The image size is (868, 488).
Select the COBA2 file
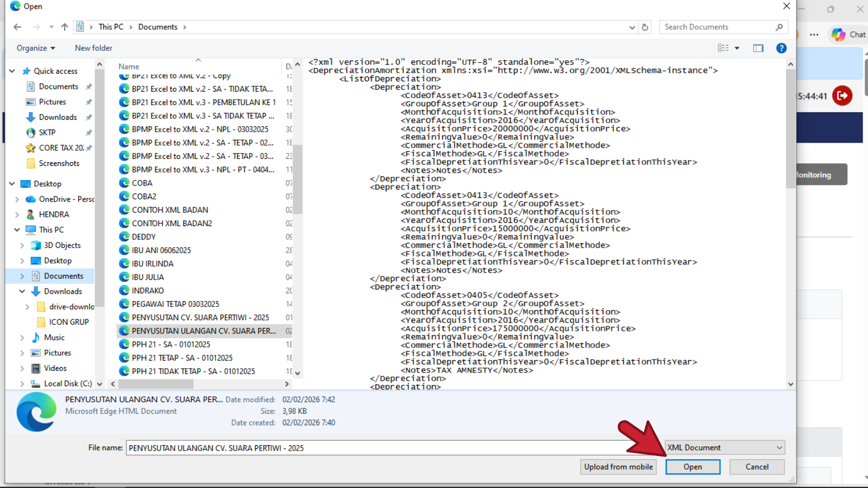[x=144, y=196]
